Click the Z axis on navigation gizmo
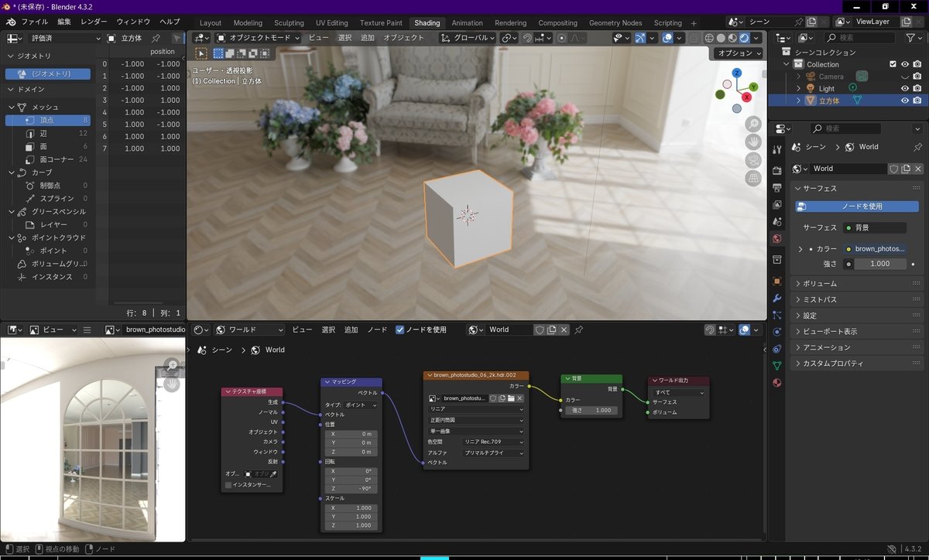Screen dimensions: 929x560 tap(737, 72)
